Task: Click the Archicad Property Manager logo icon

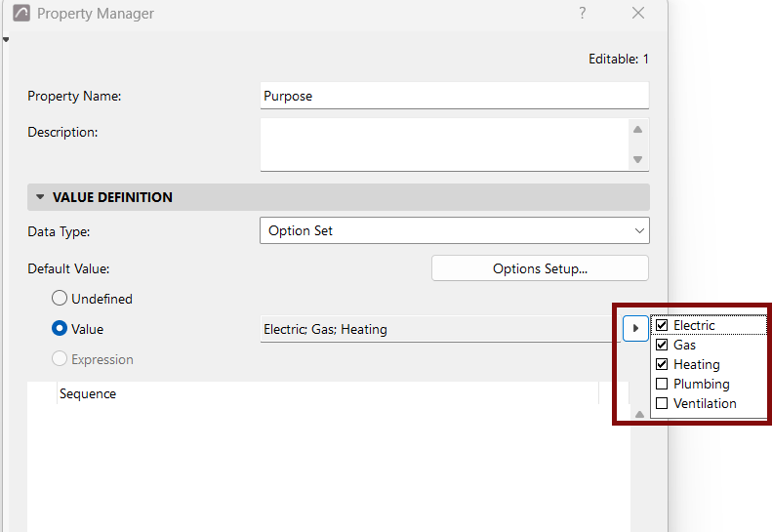Action: (x=21, y=14)
